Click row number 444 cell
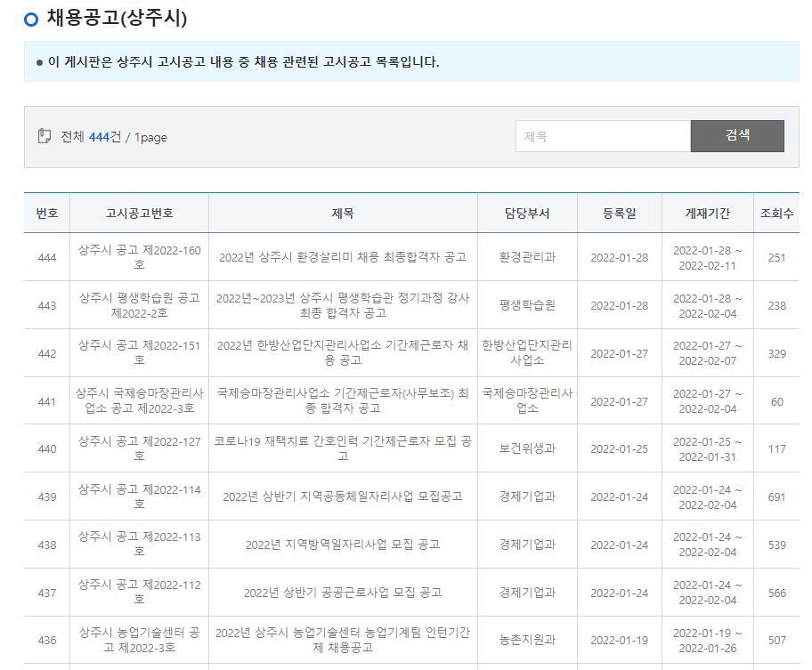The width and height of the screenshot is (812, 670). point(47,258)
